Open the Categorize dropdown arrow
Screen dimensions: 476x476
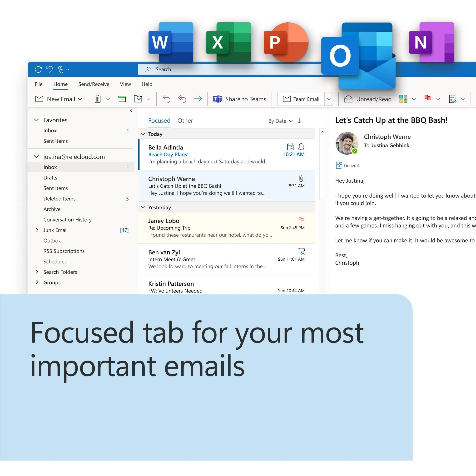pyautogui.click(x=414, y=99)
